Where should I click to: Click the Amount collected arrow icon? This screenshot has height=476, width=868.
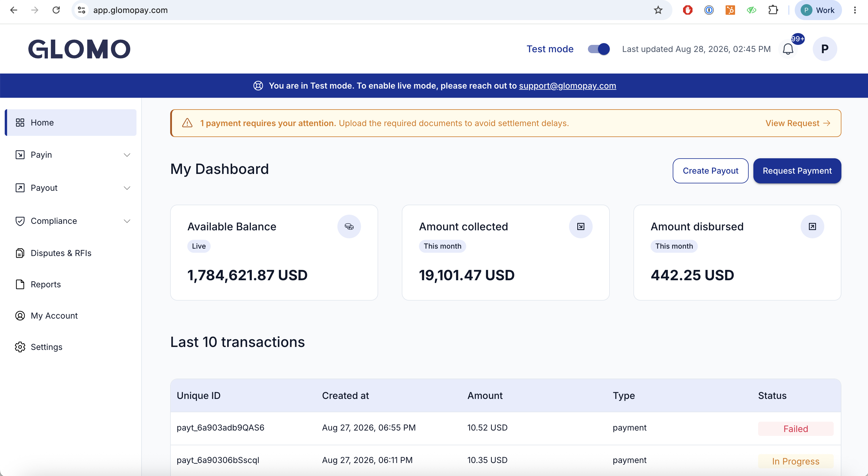tap(581, 226)
